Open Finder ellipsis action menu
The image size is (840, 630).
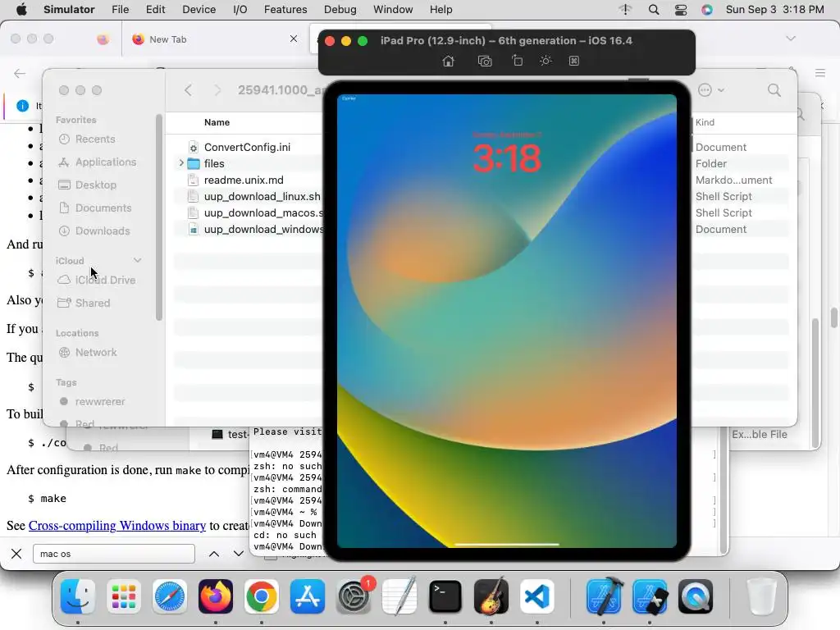(711, 90)
